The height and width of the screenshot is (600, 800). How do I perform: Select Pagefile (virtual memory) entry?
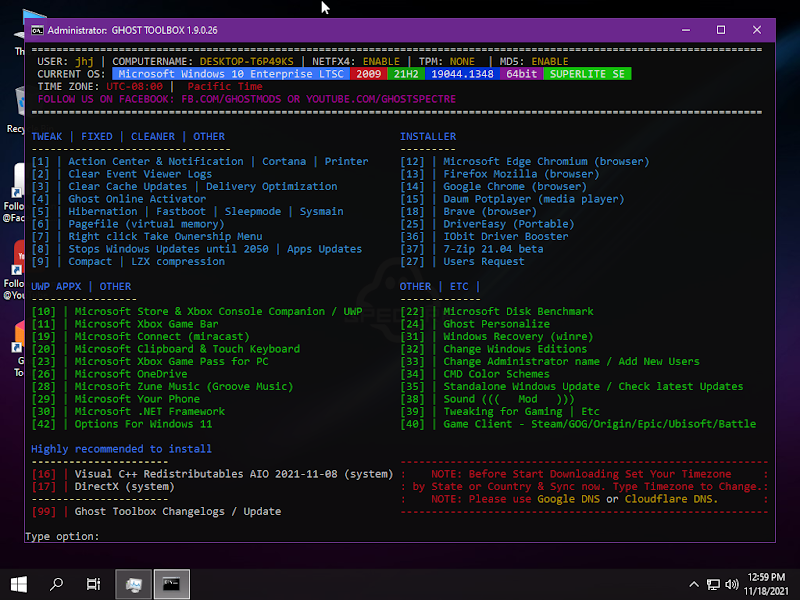(x=146, y=224)
